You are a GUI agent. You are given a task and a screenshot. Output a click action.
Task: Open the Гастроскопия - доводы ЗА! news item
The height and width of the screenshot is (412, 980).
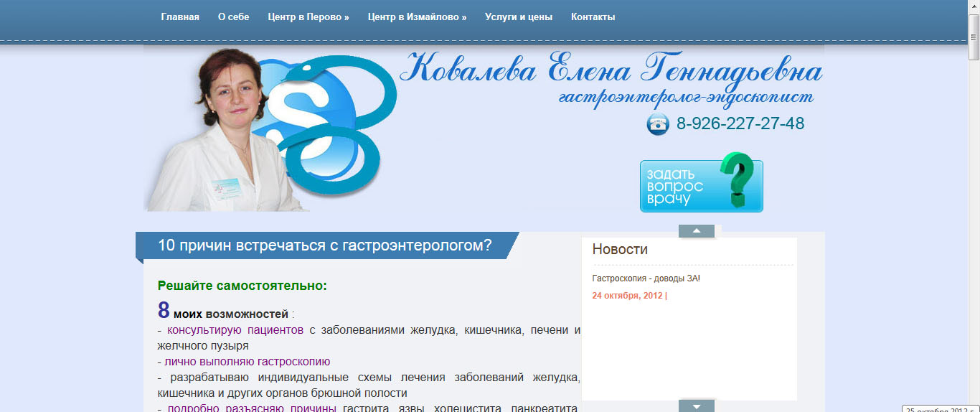click(x=646, y=278)
